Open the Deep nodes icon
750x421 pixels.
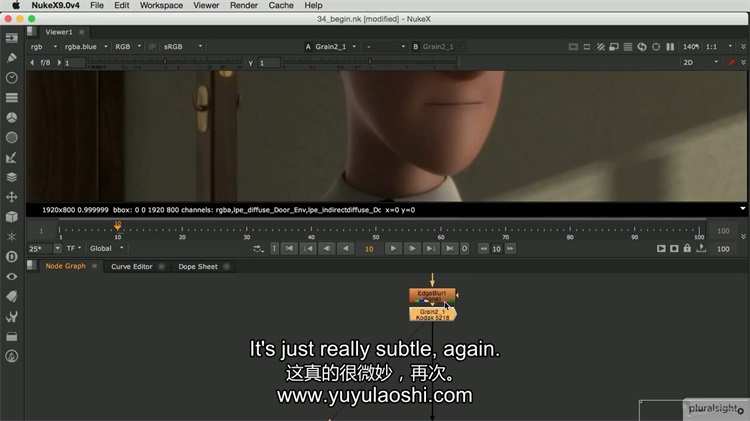pyautogui.click(x=11, y=257)
